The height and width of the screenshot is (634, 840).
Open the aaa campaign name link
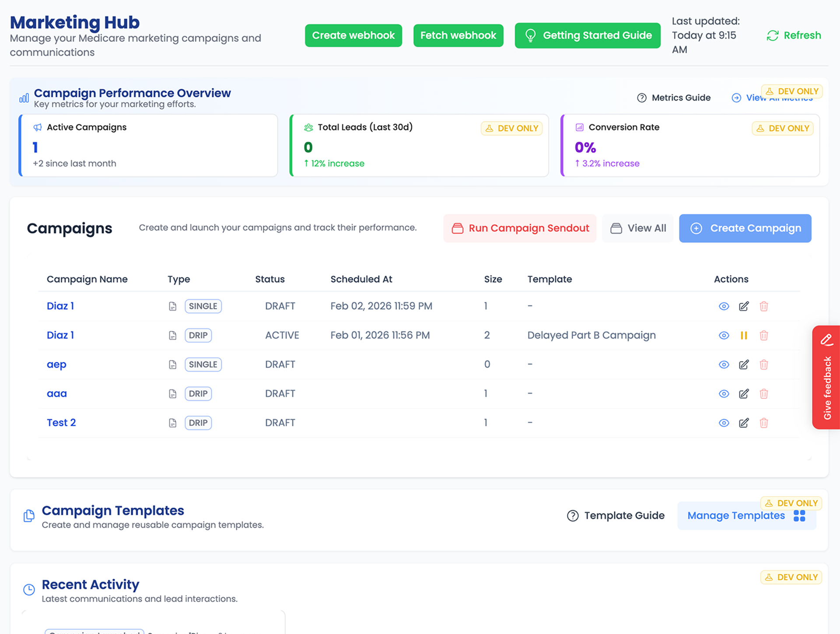(57, 394)
